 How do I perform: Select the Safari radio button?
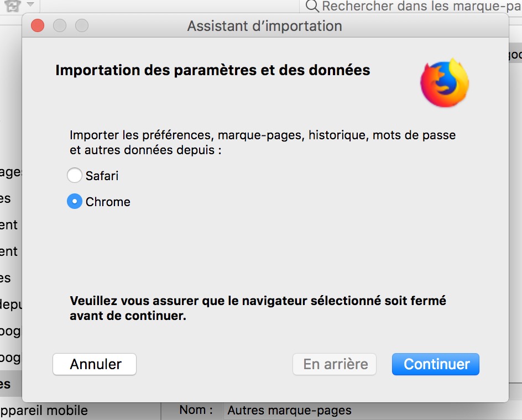pyautogui.click(x=74, y=176)
